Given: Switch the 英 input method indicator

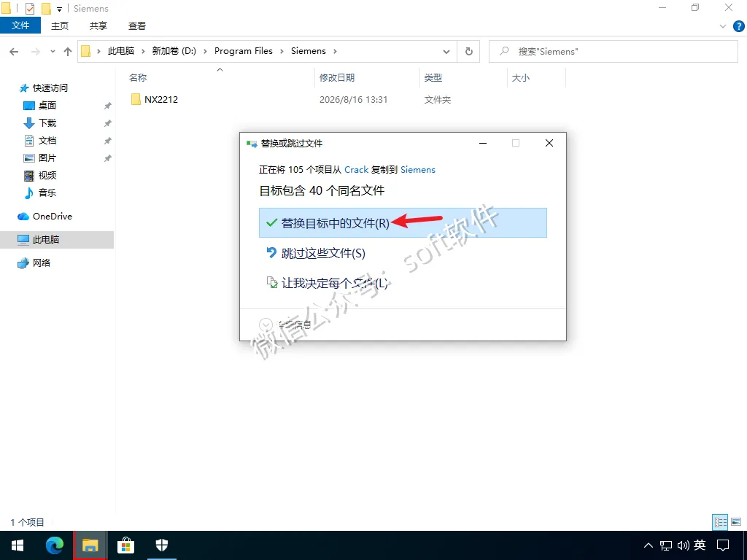Looking at the screenshot, I should (x=700, y=545).
